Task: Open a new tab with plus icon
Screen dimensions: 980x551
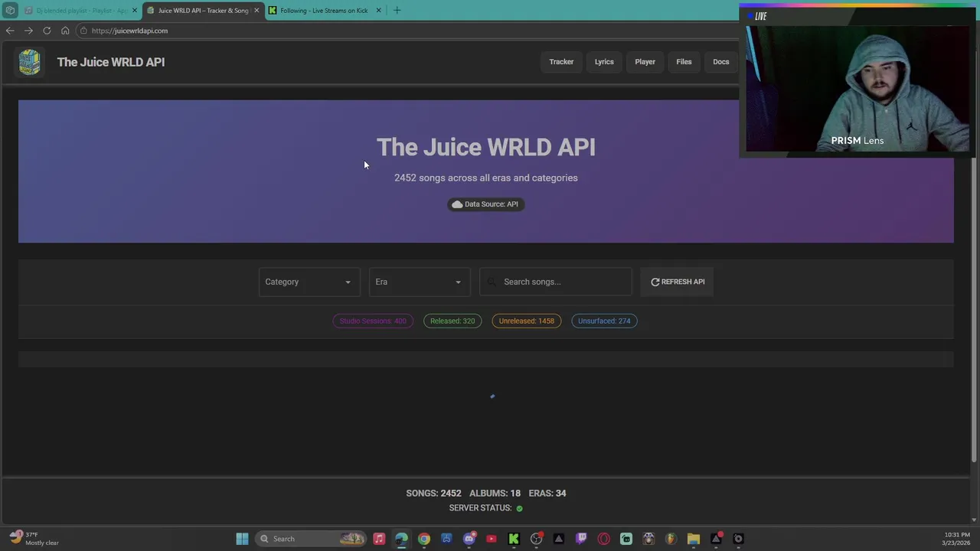Action: coord(397,10)
